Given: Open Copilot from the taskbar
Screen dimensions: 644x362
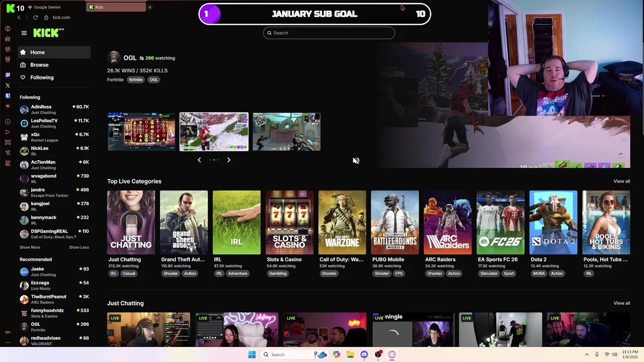Looking at the screenshot, I should pos(337,354).
